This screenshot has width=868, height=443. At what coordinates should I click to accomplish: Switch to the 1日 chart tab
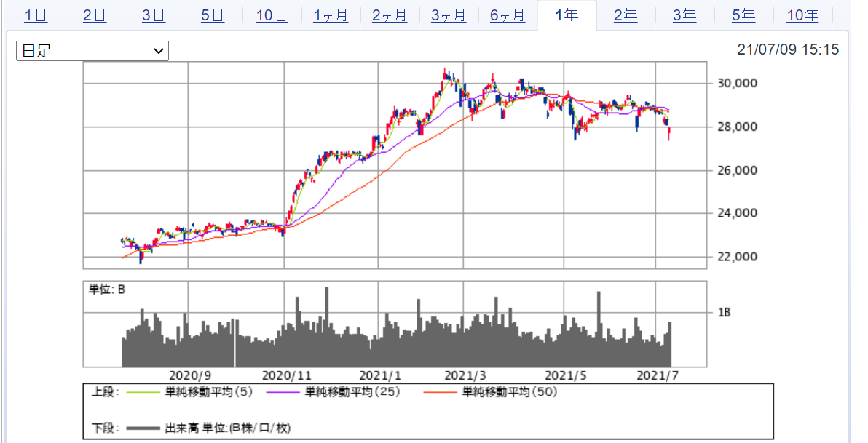36,15
